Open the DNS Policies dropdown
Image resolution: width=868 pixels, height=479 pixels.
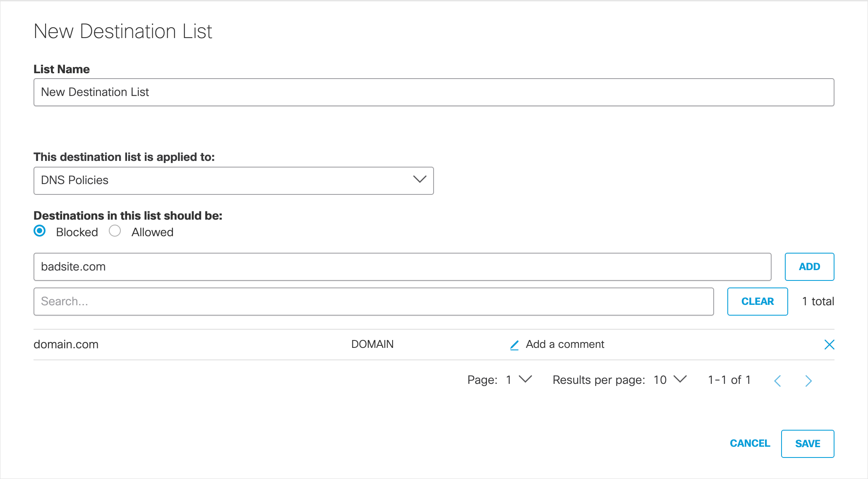pyautogui.click(x=233, y=181)
